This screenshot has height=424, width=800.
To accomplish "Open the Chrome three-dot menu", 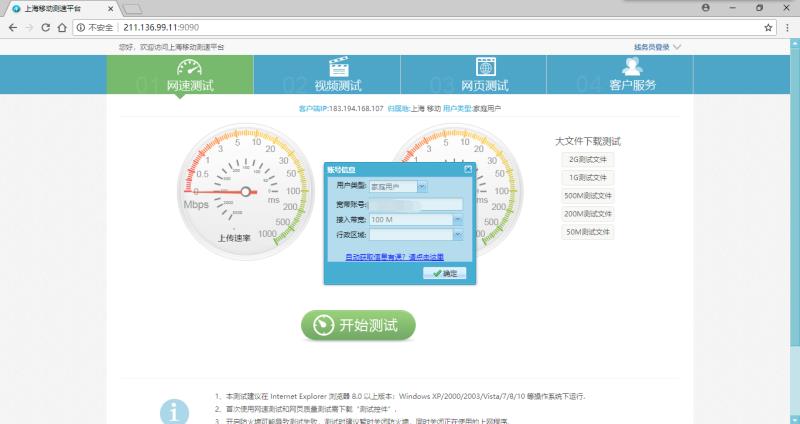I will pyautogui.click(x=788, y=28).
